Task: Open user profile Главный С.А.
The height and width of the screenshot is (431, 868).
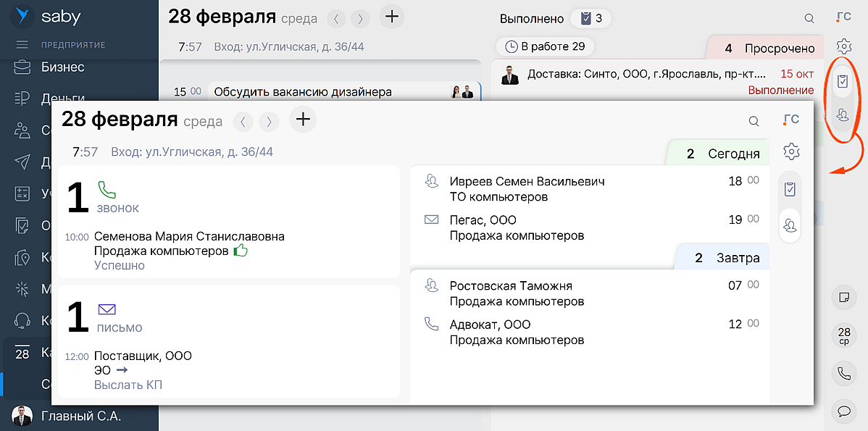Action: [80, 416]
